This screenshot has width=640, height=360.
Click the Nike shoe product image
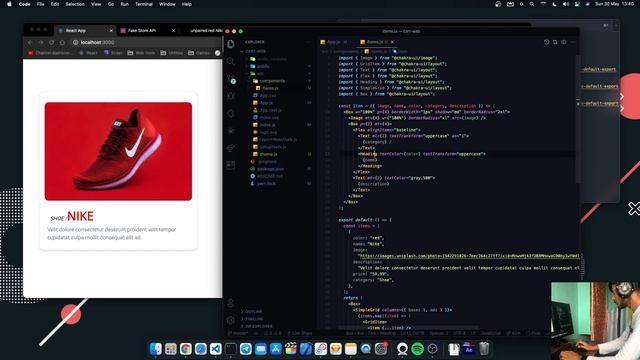pos(118,151)
